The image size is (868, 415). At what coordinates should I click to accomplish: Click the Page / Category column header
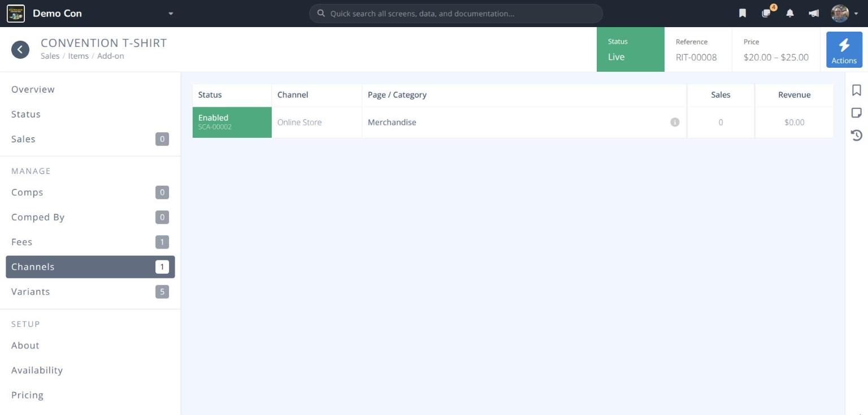coord(524,95)
